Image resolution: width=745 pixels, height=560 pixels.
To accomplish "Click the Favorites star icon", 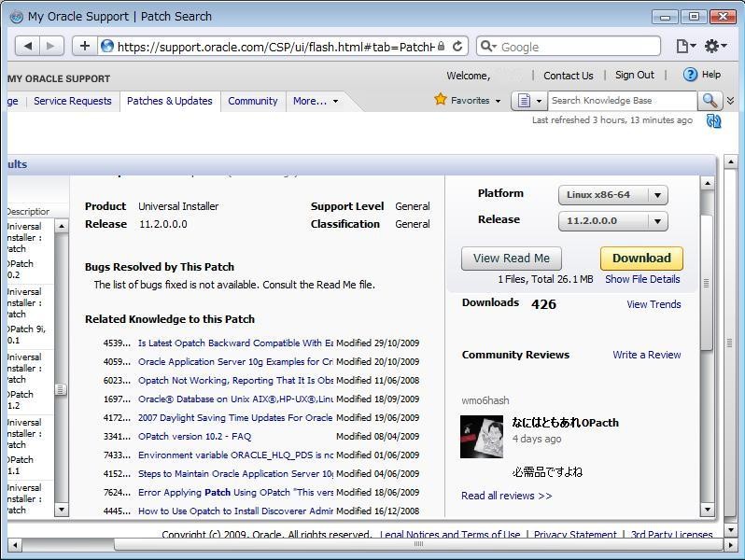I will tap(441, 99).
